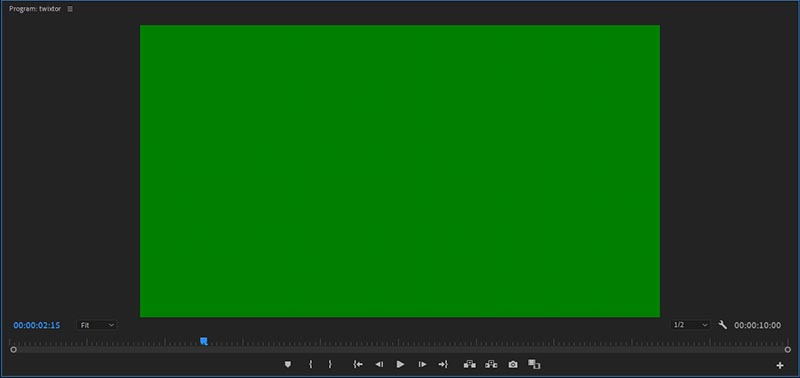Click the Mark In bracket icon
This screenshot has height=378, width=800.
(x=310, y=364)
